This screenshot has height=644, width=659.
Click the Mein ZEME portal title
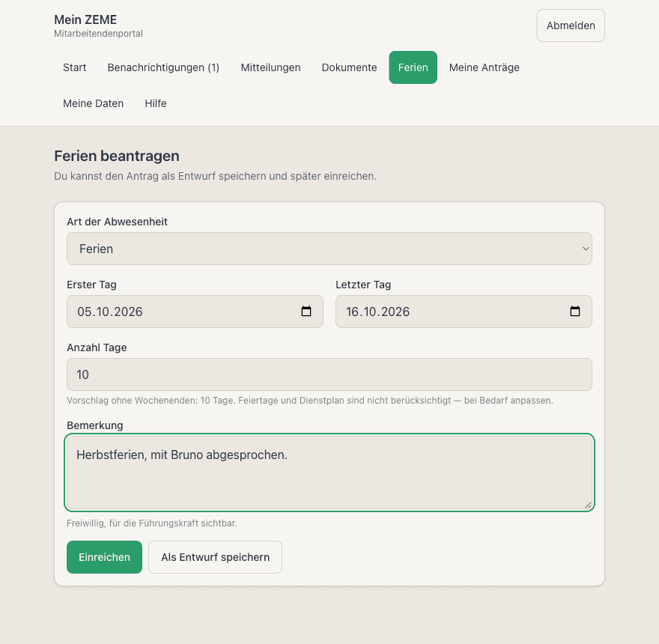tap(85, 19)
